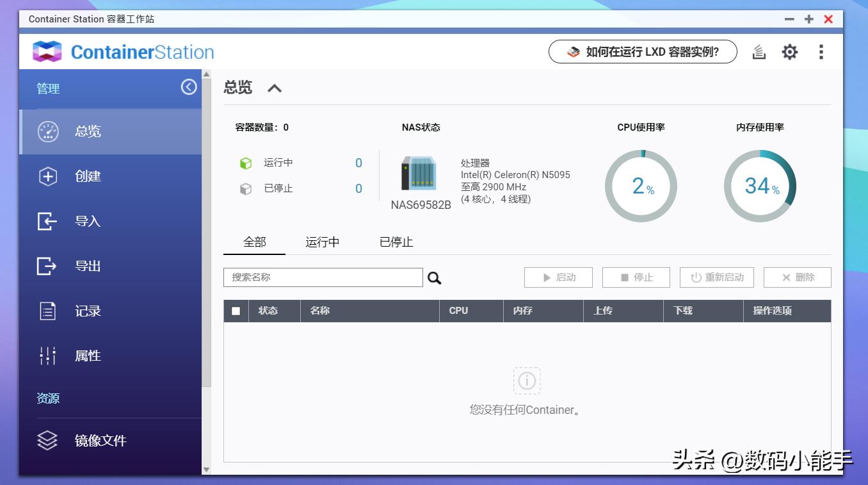
Task: Expand the 资源 section in sidebar
Action: [x=48, y=398]
